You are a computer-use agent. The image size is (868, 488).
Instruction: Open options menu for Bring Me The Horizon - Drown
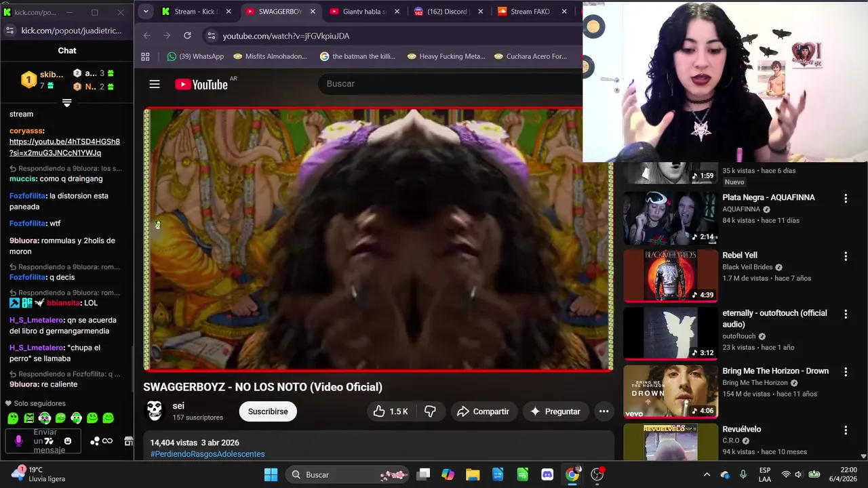(846, 372)
